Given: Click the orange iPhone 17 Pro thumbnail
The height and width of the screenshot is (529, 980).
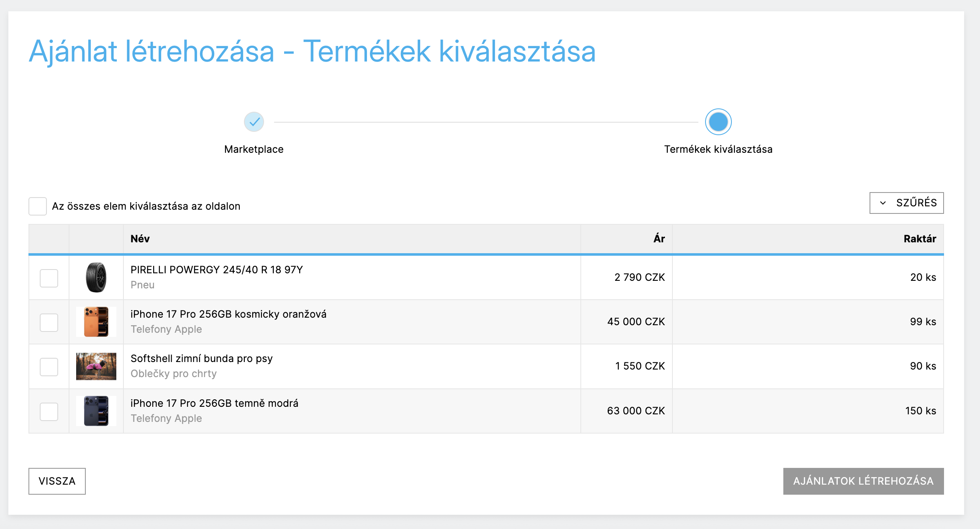Looking at the screenshot, I should (96, 322).
